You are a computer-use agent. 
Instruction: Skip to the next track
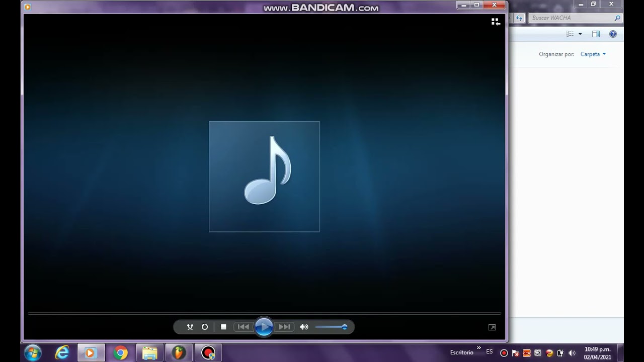(x=284, y=327)
